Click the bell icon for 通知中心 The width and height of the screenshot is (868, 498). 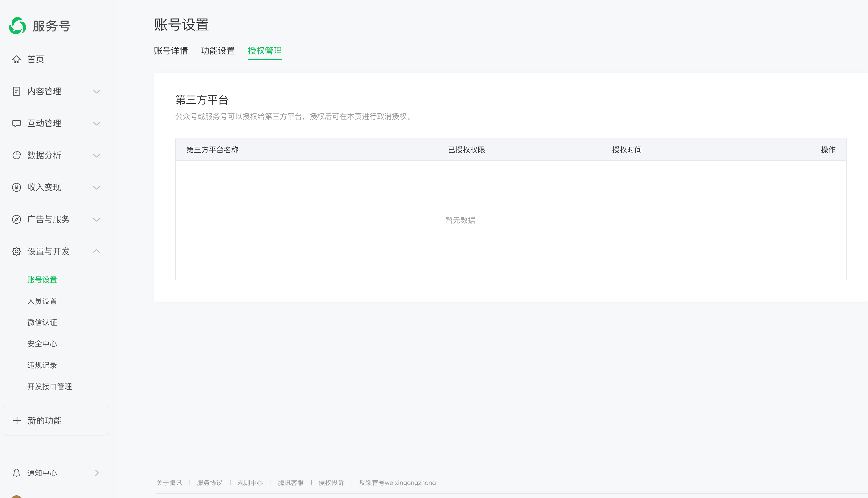pyautogui.click(x=17, y=473)
